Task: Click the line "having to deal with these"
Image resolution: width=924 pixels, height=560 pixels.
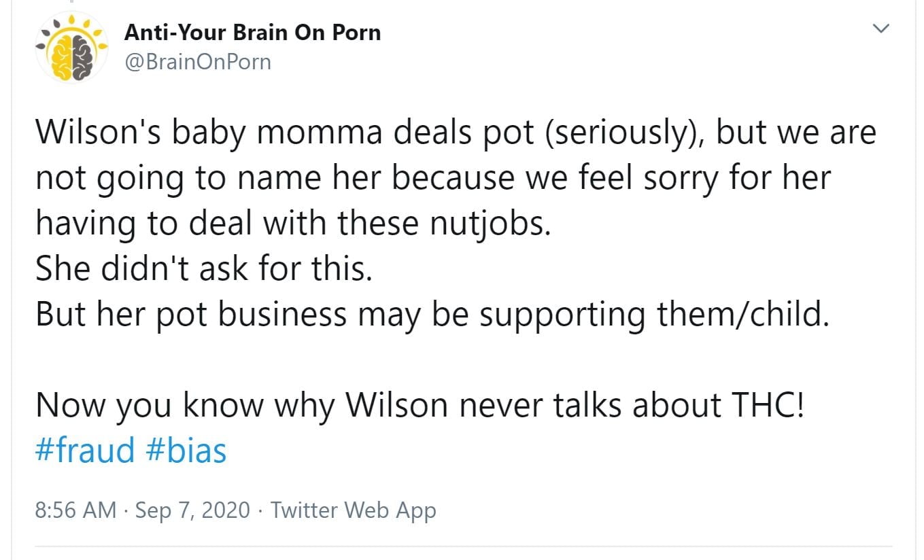Action: pyautogui.click(x=292, y=223)
